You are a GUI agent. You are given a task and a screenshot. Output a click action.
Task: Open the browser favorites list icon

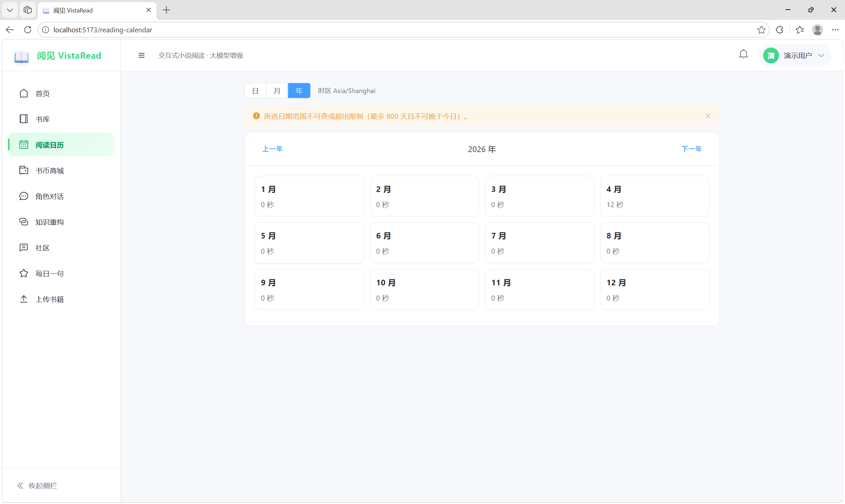(799, 30)
